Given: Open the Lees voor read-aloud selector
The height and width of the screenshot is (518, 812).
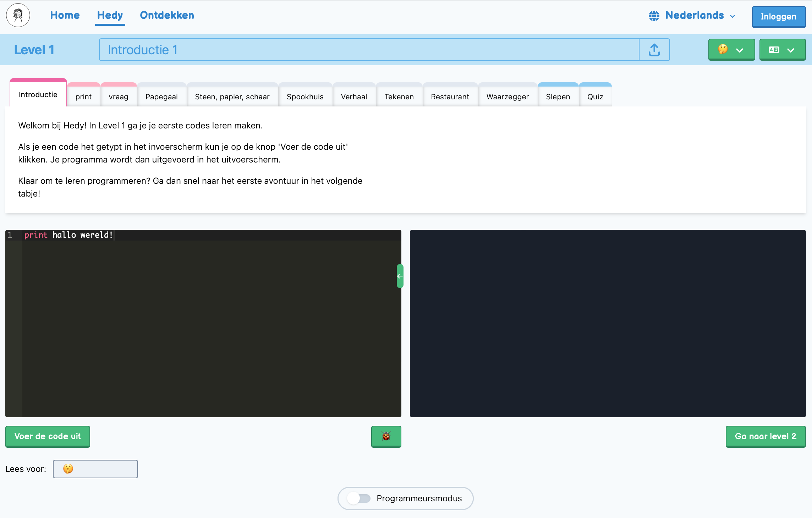Looking at the screenshot, I should (x=95, y=469).
